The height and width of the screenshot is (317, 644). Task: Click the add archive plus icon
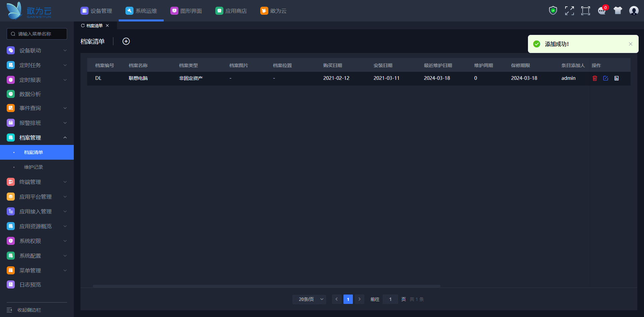click(126, 41)
